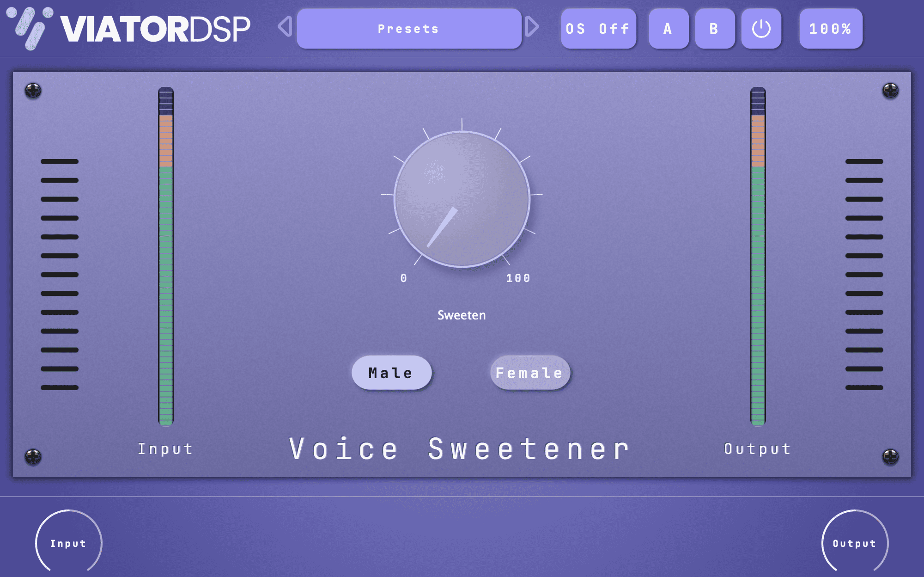Click the Output level meter
This screenshot has width=924, height=577.
(758, 256)
